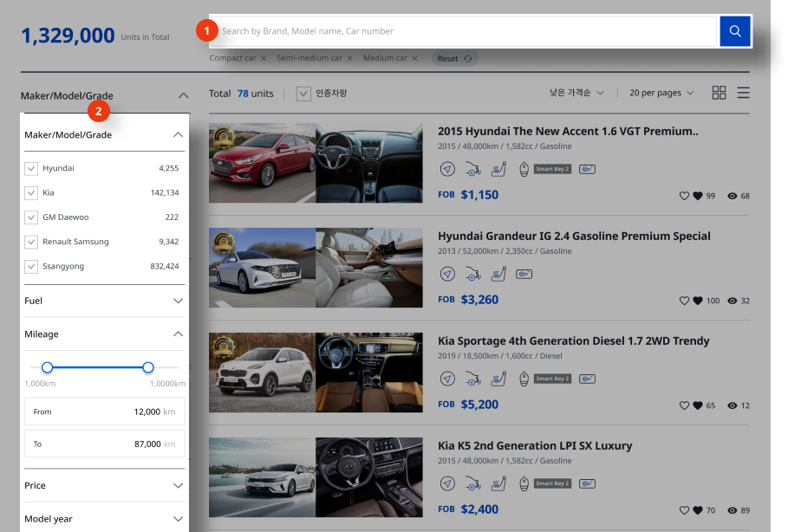
Task: Click red Hyundai Accent exterior thumbnail
Action: pos(263,163)
